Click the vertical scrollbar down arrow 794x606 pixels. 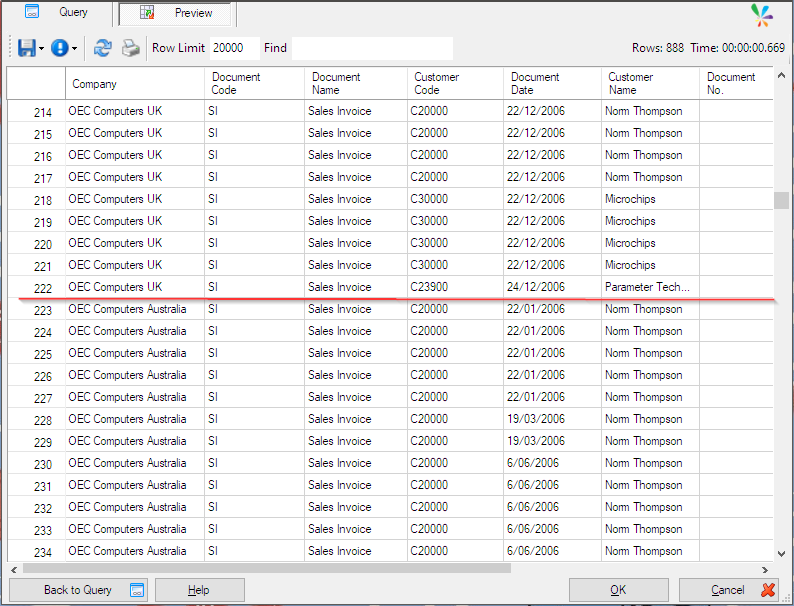point(781,554)
